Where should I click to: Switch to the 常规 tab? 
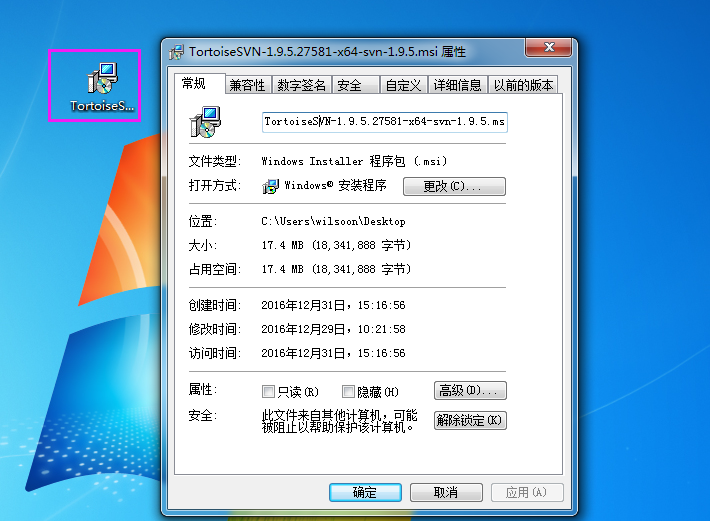coord(200,84)
